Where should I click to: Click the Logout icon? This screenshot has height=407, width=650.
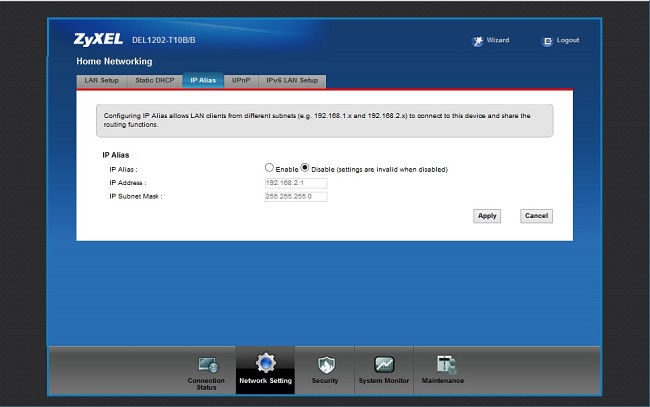tap(547, 41)
